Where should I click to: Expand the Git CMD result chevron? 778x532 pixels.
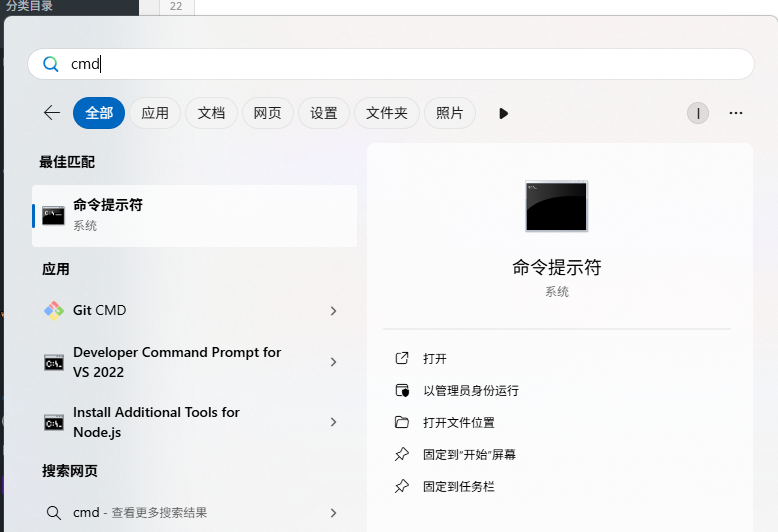click(x=333, y=311)
